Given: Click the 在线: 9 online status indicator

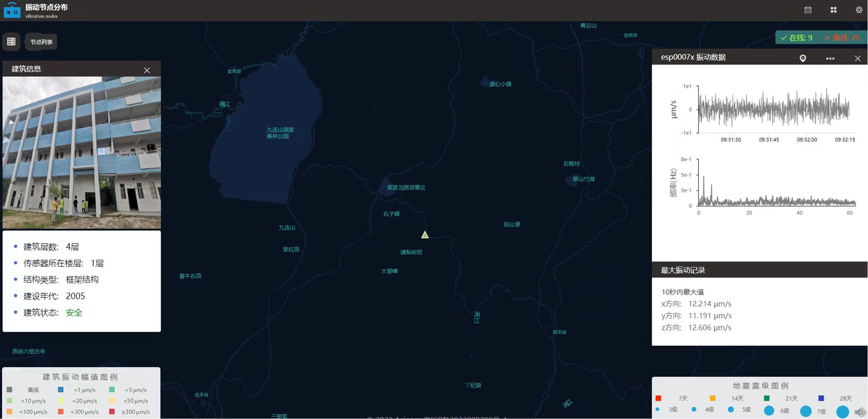Looking at the screenshot, I should tap(797, 38).
